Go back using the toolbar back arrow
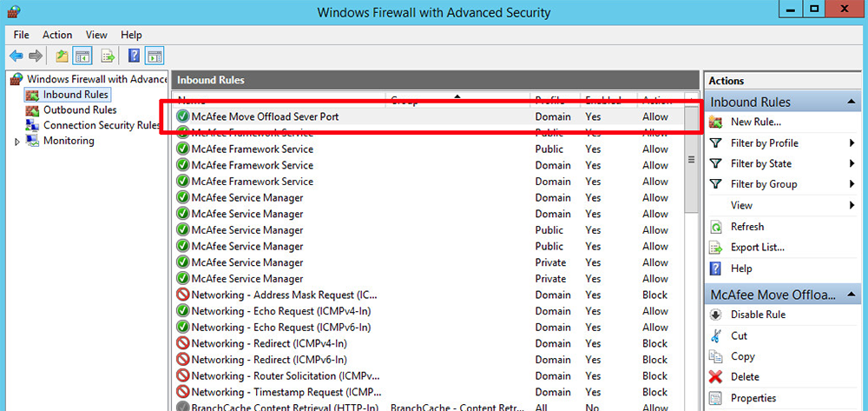The image size is (868, 411). [16, 56]
